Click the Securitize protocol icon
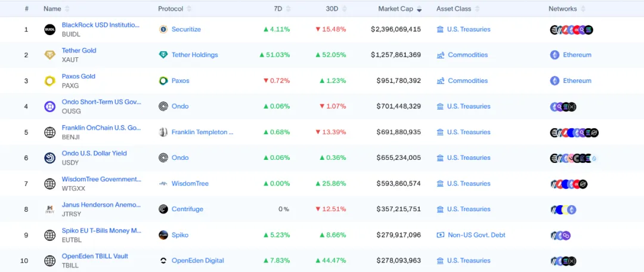 click(x=163, y=29)
